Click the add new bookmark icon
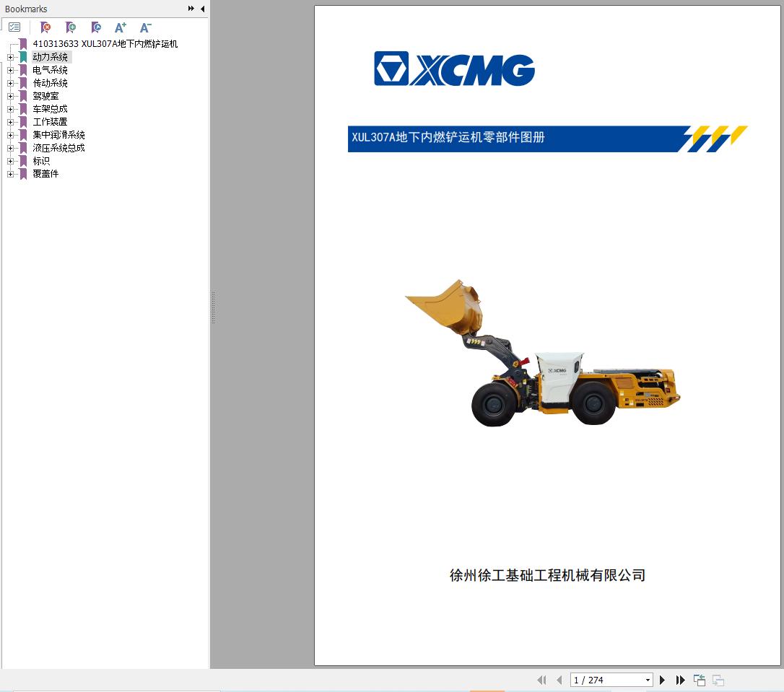 tap(71, 27)
